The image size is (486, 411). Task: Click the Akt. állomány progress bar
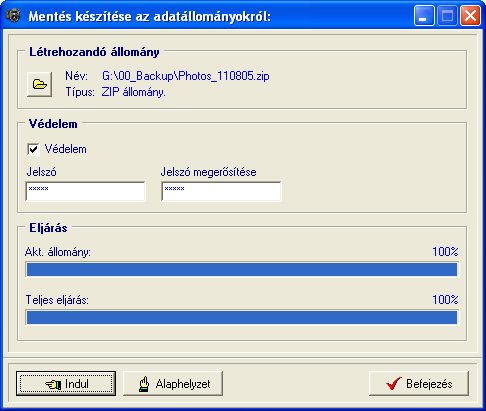(242, 269)
